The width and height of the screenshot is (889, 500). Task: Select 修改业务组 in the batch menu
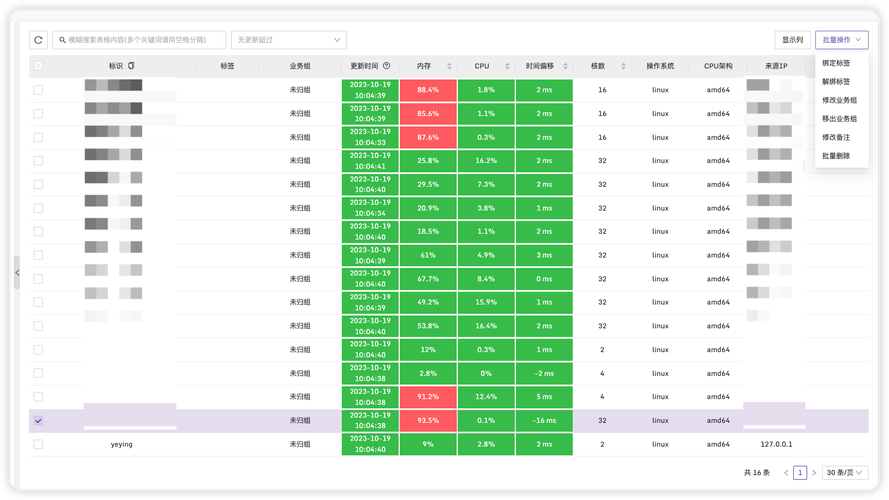tap(840, 100)
